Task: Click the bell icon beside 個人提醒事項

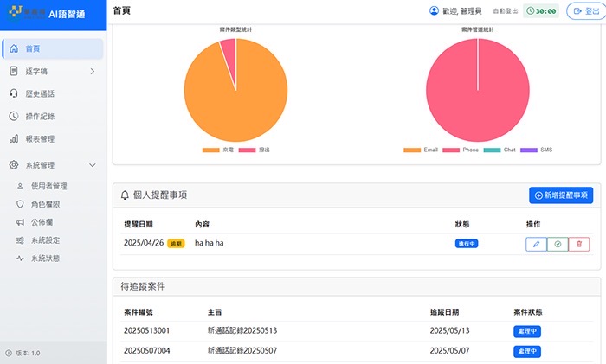Action: point(126,196)
